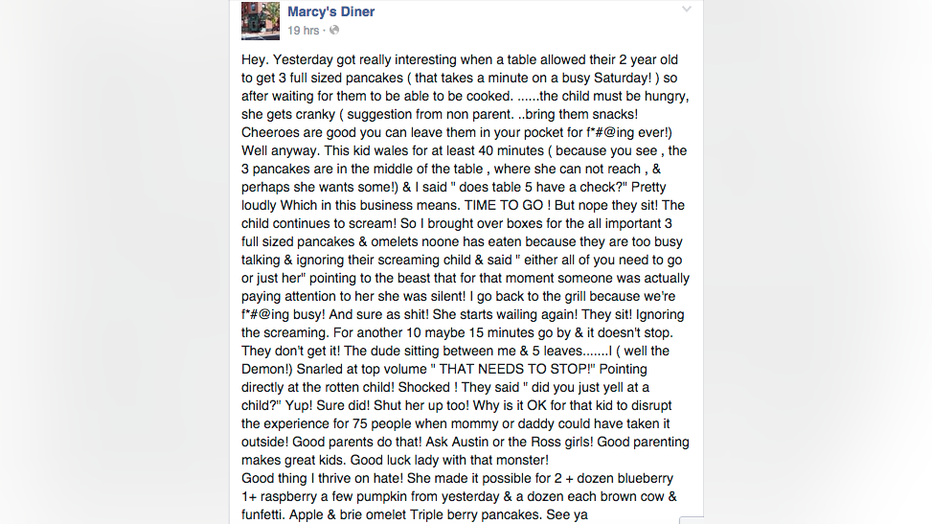This screenshot has width=932, height=524.
Task: Click the phrase "does table 5 have a check?"
Action: point(539,187)
